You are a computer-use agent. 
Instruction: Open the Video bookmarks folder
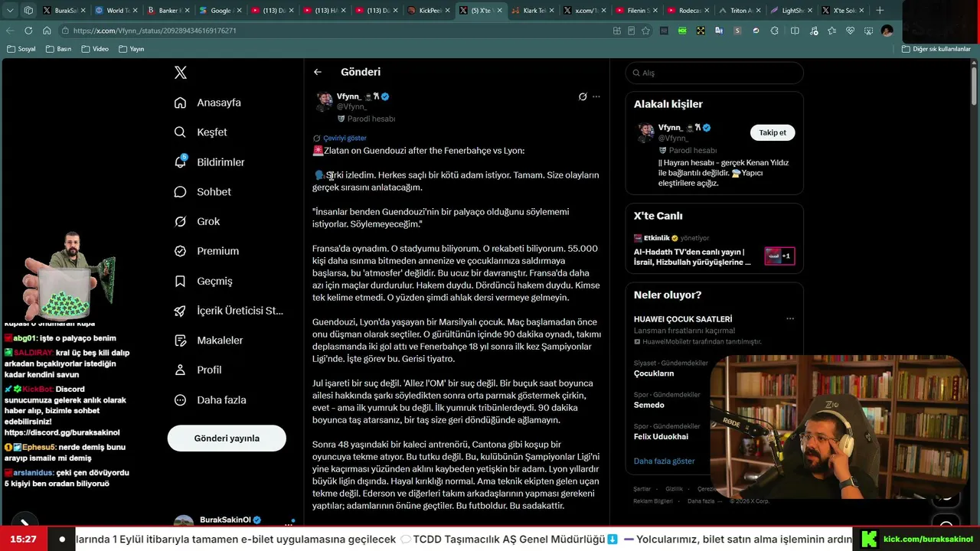tap(95, 49)
